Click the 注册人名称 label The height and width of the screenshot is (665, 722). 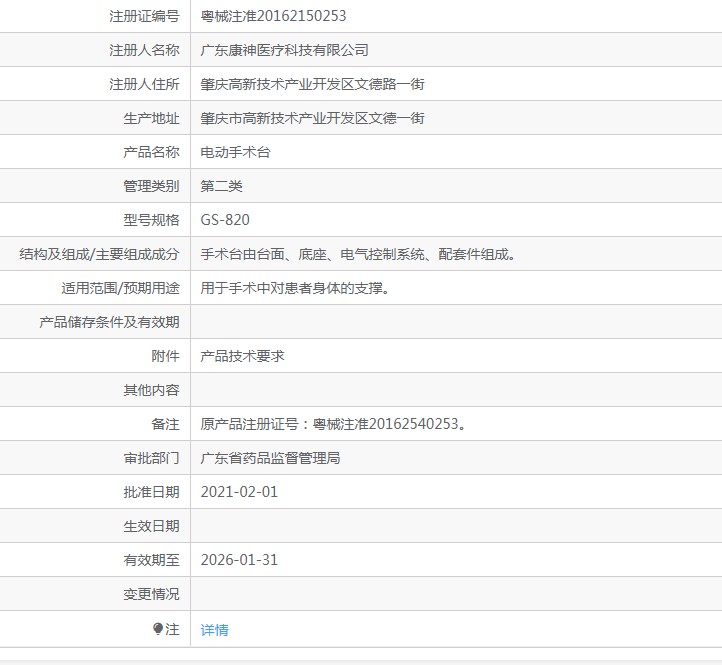[x=144, y=50]
